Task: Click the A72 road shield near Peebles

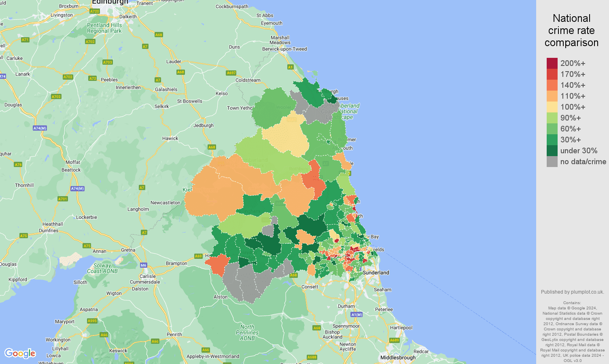Action: [93, 78]
